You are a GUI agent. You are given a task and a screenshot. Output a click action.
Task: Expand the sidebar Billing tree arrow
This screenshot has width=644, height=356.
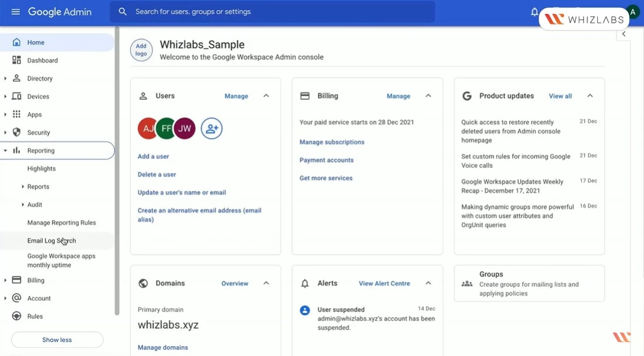click(x=5, y=280)
